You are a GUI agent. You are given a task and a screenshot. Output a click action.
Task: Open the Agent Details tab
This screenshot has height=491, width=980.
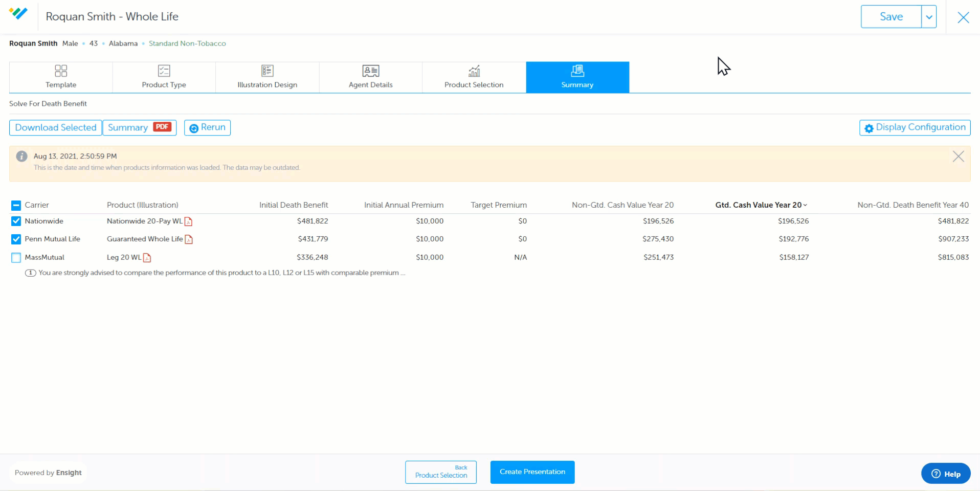coord(370,77)
